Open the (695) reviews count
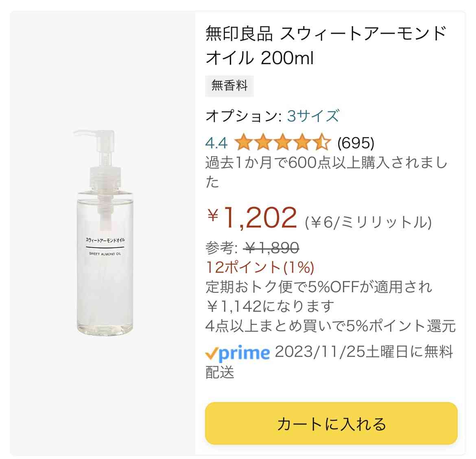Viewport: 476px width, 459px height. coord(356,143)
